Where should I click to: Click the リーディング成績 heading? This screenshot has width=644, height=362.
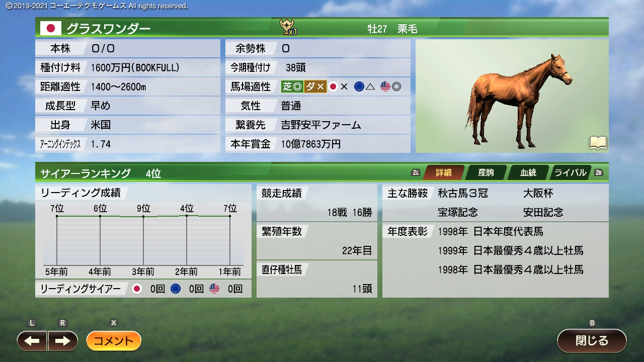[81, 193]
